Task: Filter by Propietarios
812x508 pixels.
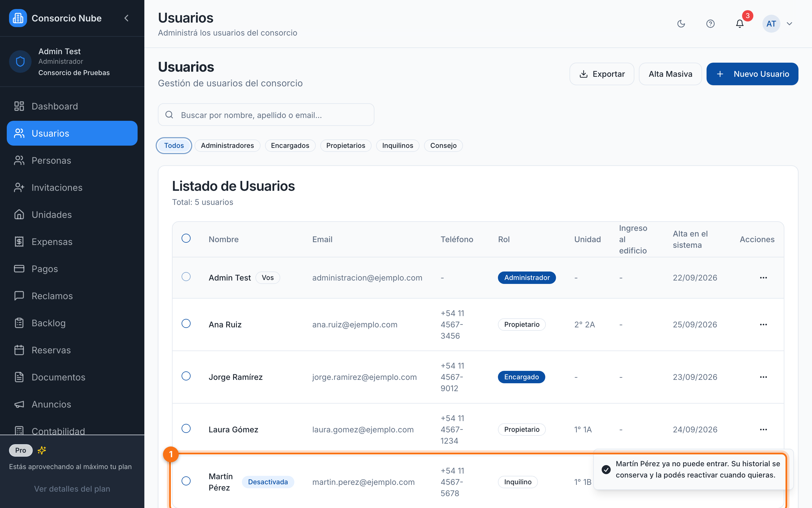Action: (346, 145)
